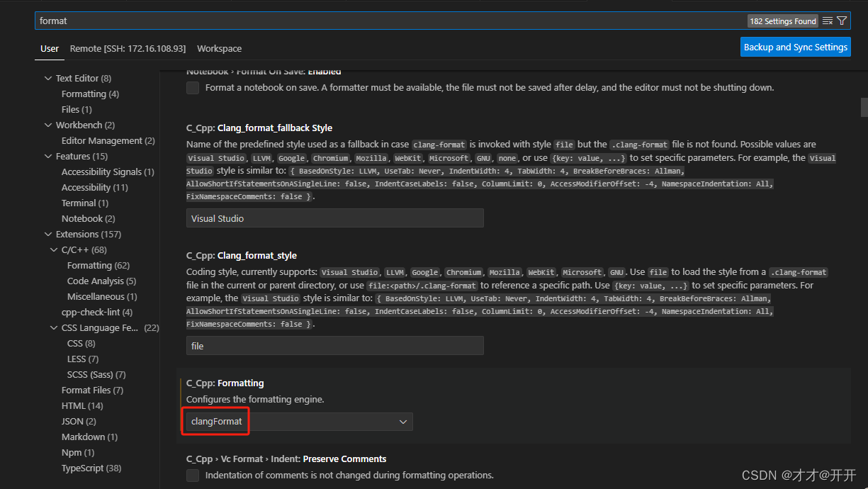This screenshot has height=489, width=868.
Task: Switch to the Workspace tab
Action: click(219, 48)
